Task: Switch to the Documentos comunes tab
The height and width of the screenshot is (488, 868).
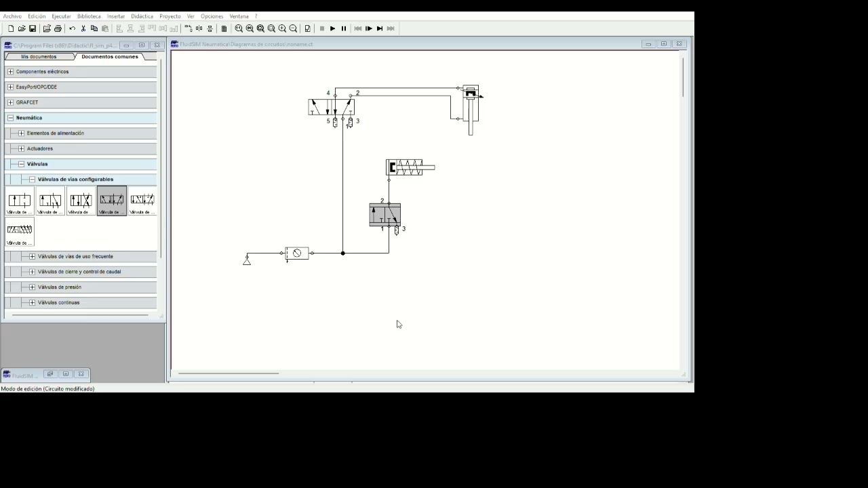Action: tap(110, 57)
